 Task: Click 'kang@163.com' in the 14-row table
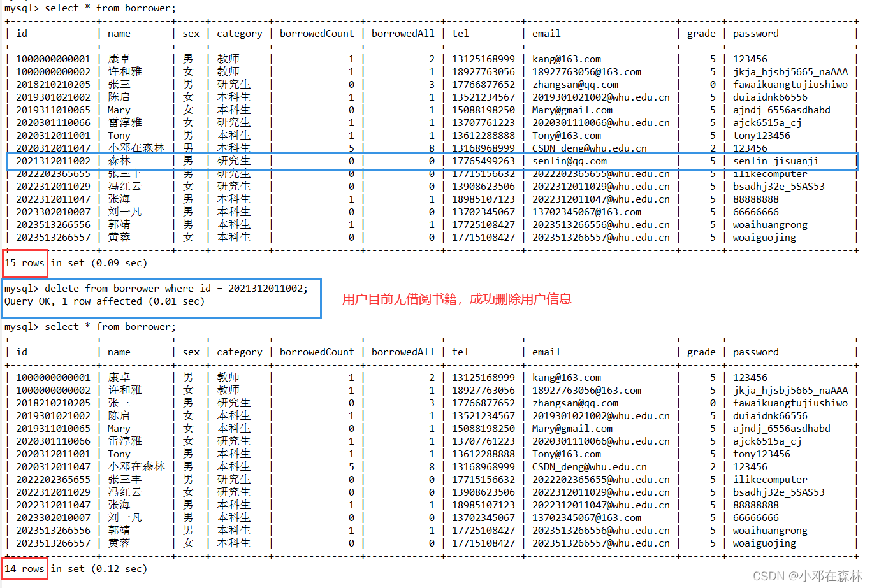pyautogui.click(x=567, y=378)
